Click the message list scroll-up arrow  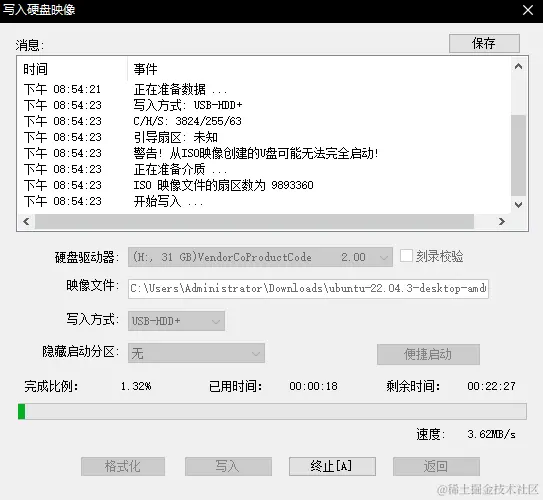pos(518,66)
